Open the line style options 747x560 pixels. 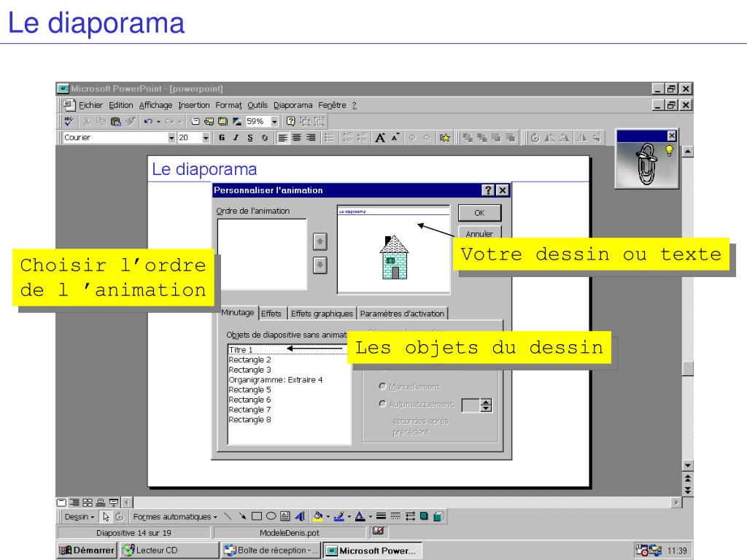click(381, 516)
